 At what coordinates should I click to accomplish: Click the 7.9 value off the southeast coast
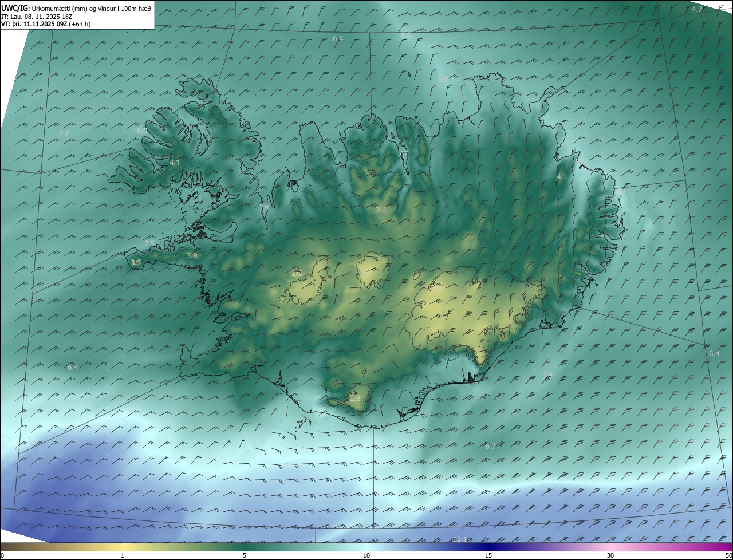tap(547, 375)
